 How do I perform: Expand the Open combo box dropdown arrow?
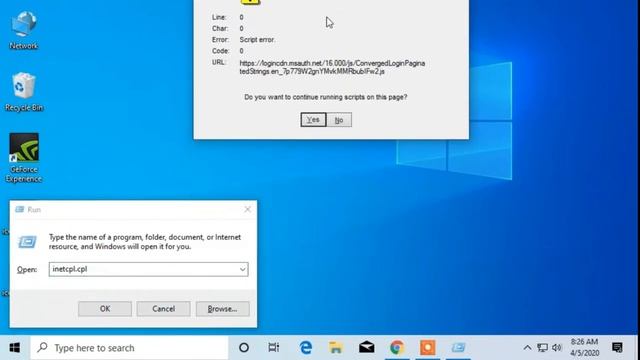242,269
